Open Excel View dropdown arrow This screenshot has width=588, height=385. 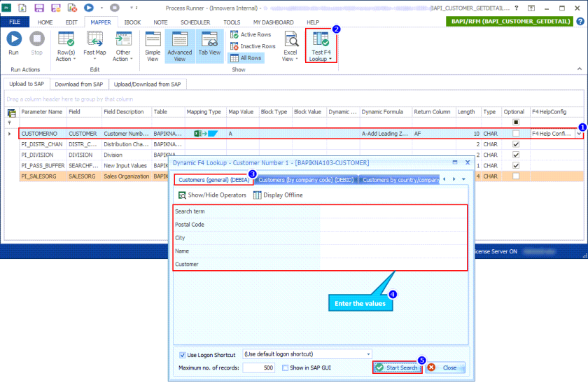297,59
